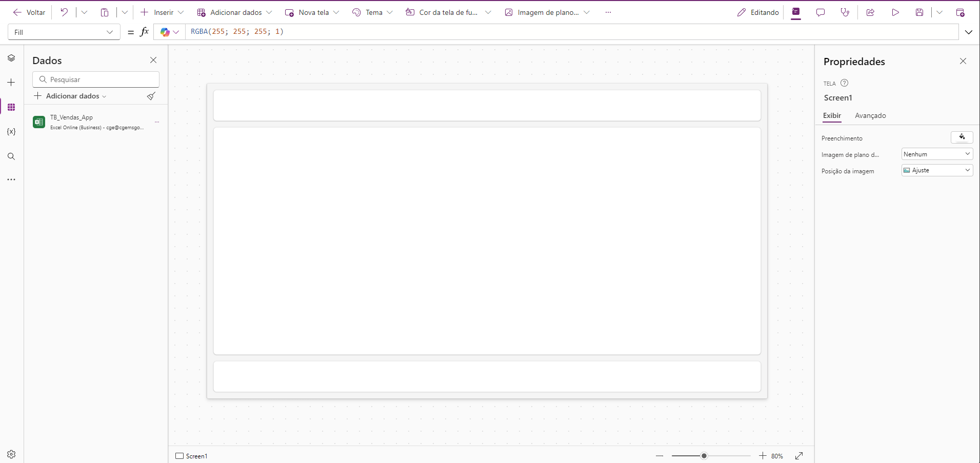Open the Imagem de plano dropdown Nenhum
This screenshot has width=980, height=463.
(x=937, y=154)
